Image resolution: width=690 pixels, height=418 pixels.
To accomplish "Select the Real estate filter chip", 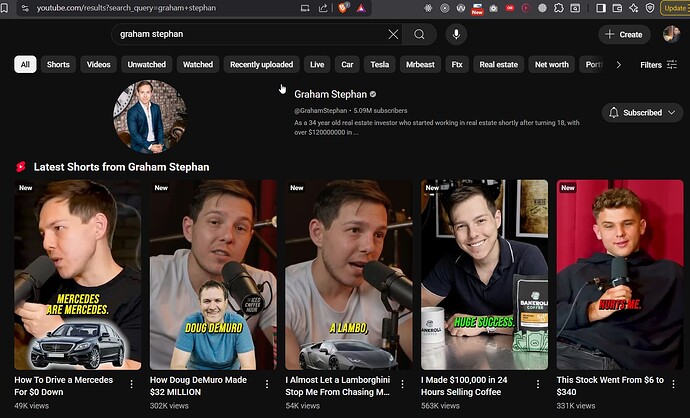I will point(499,64).
